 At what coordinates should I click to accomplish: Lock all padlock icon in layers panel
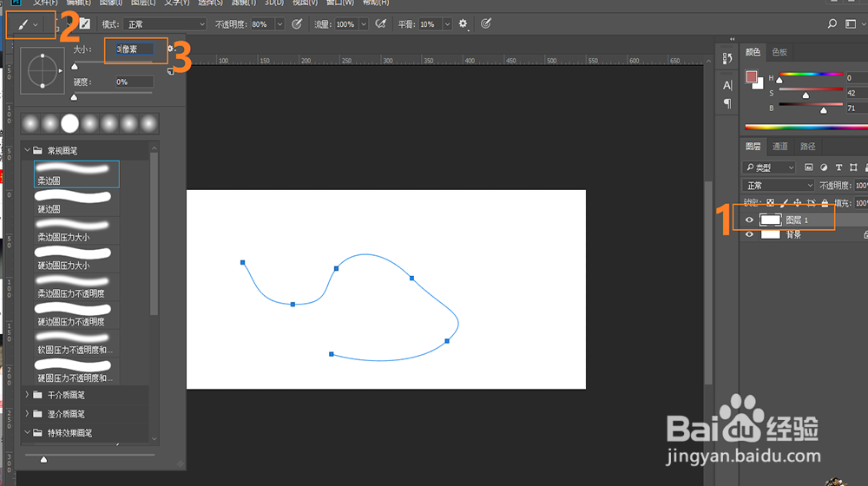click(825, 202)
